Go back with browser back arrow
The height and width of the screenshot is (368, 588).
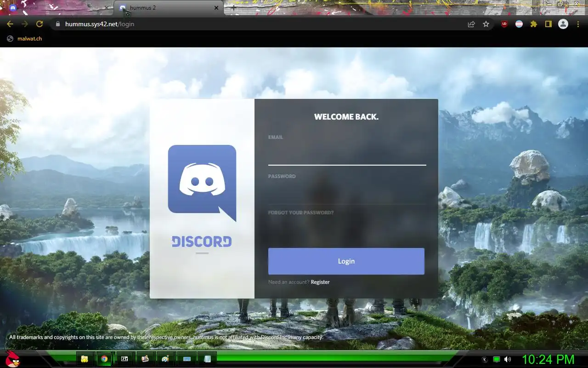click(10, 24)
